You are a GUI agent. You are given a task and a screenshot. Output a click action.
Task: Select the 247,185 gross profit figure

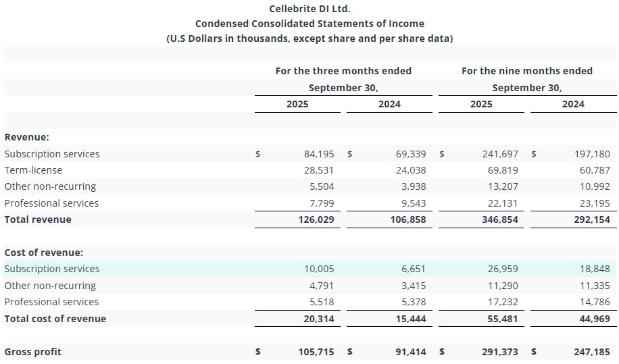(x=591, y=352)
